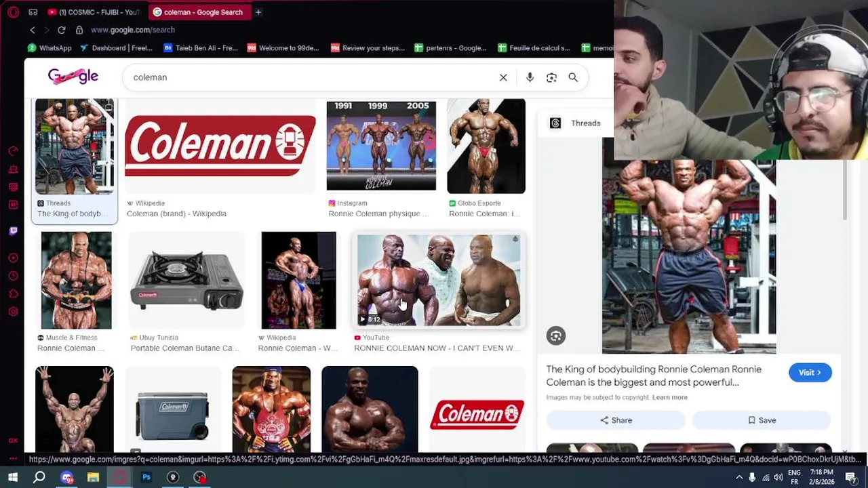
Task: Open Wikipedia Ronnie Coleman stage photo
Action: coord(298,280)
